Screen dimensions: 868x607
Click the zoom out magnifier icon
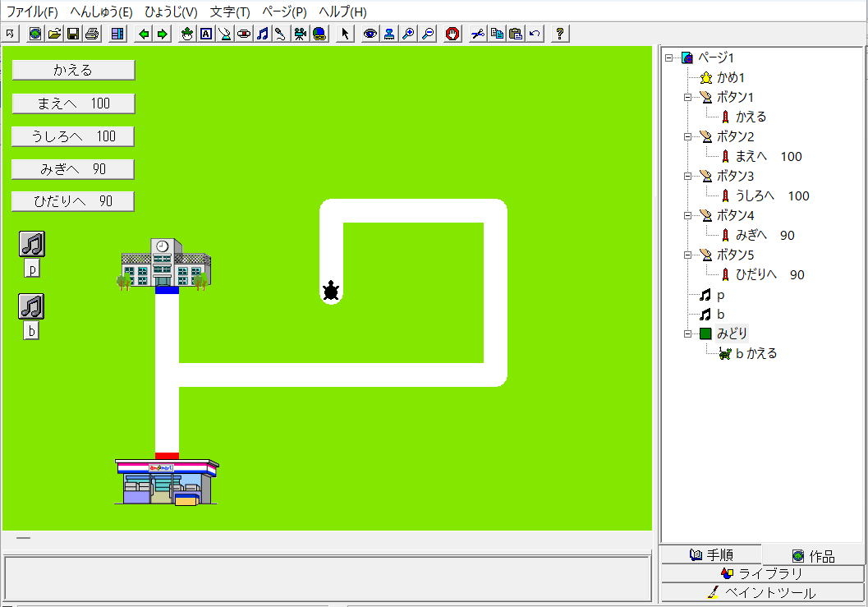click(427, 34)
